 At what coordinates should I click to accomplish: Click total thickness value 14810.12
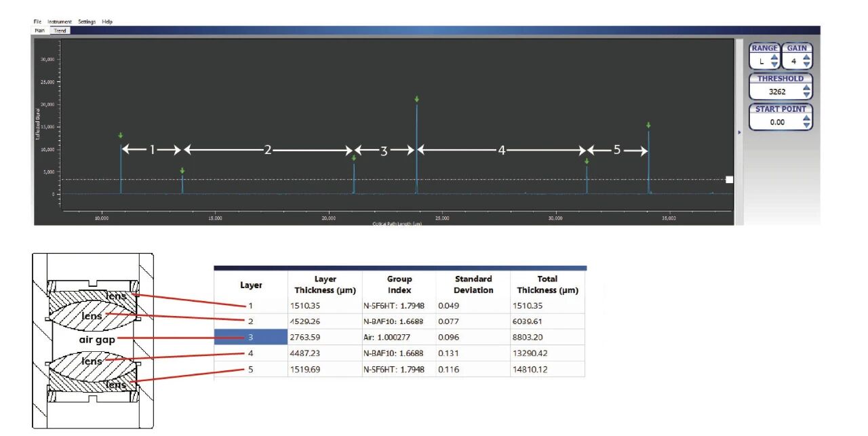pyautogui.click(x=529, y=369)
